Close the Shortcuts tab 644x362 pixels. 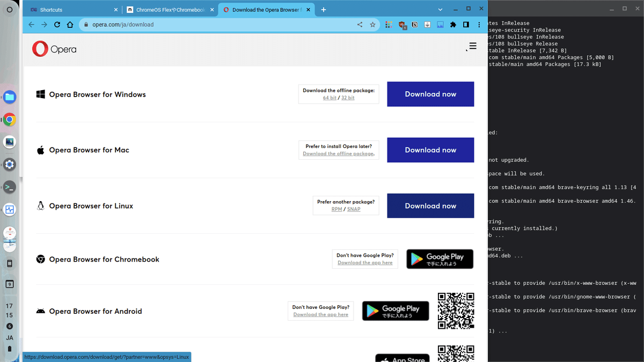point(115,10)
